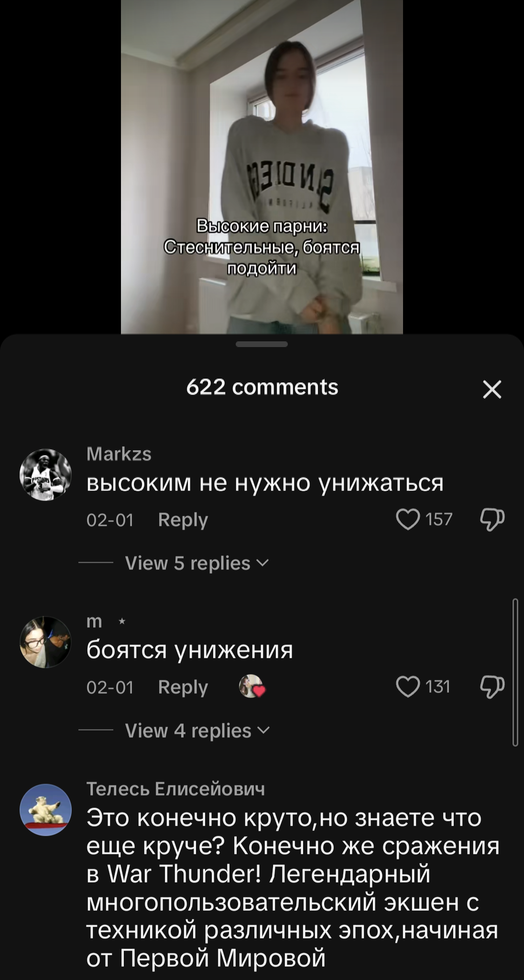
Task: Reply to Markzs's comment
Action: pos(183,520)
